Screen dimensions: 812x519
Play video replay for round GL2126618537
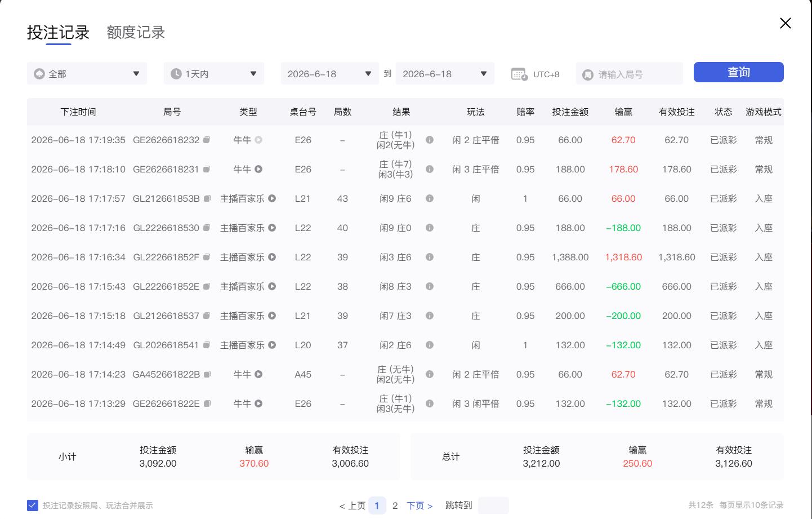[x=272, y=316]
